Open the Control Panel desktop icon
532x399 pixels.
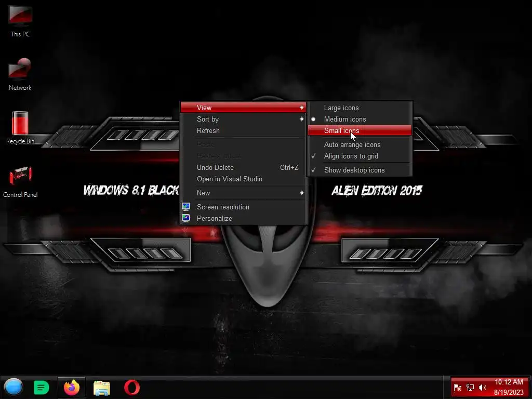click(x=20, y=181)
